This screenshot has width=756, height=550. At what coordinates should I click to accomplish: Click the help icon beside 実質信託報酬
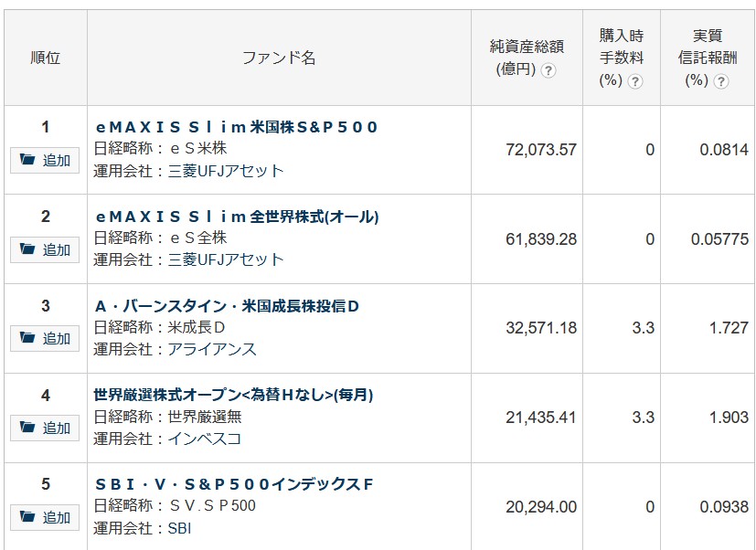coord(721,80)
